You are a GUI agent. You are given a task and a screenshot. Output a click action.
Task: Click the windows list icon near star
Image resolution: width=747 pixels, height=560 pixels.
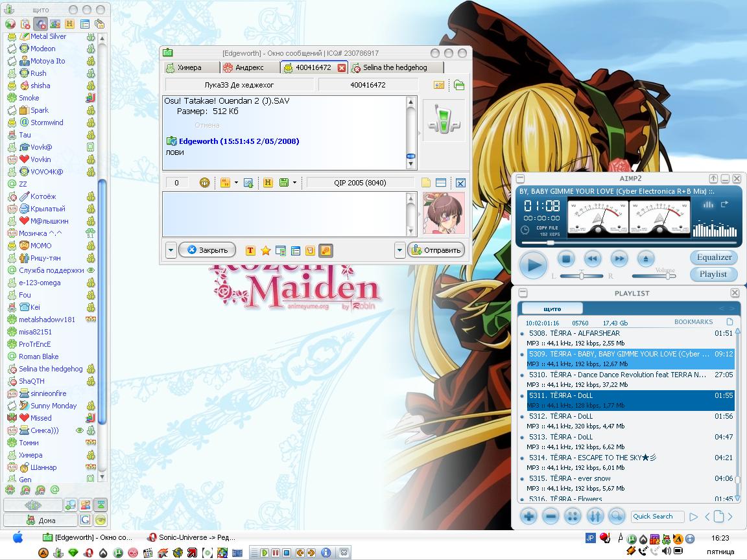(281, 250)
